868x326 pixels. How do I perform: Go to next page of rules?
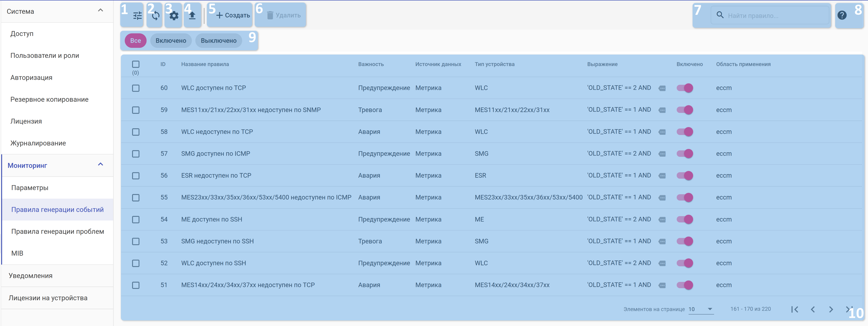point(830,309)
